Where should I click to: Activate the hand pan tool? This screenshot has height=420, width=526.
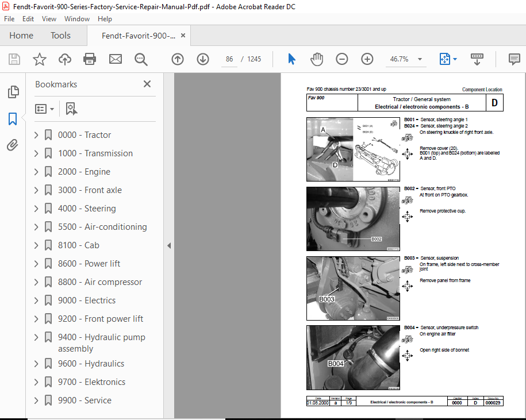point(317,59)
